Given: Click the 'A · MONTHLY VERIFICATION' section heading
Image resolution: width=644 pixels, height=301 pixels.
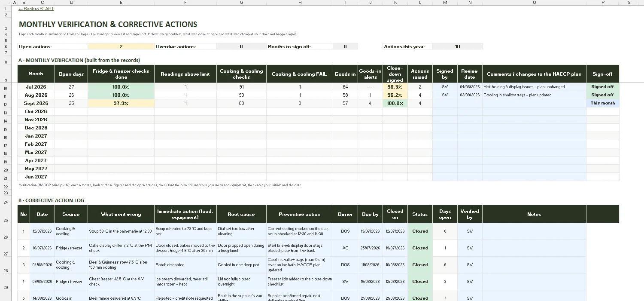Looking at the screenshot, I should [79, 60].
